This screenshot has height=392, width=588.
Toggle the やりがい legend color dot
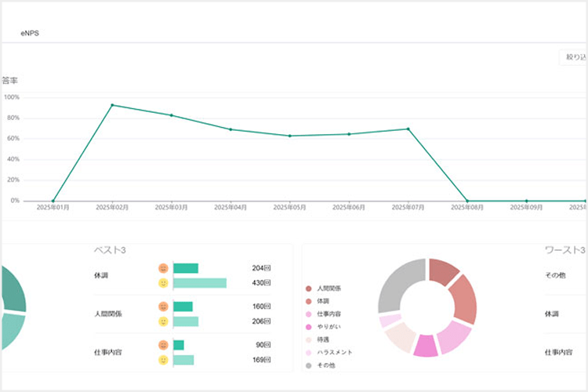coord(309,327)
